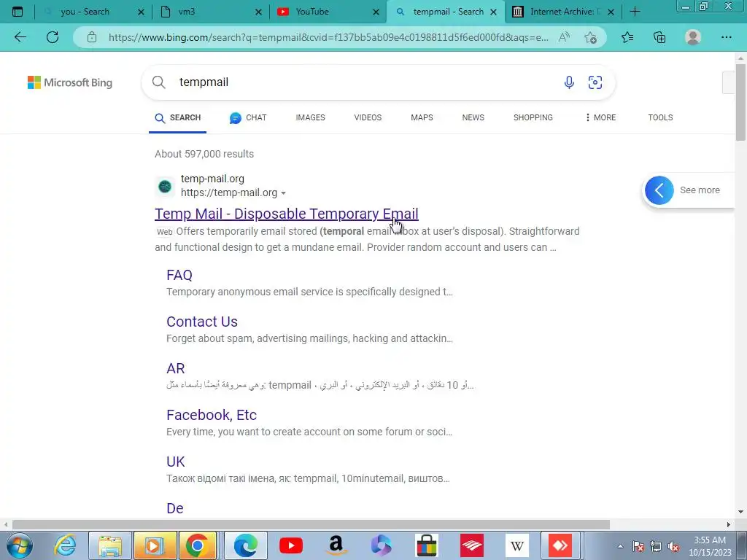This screenshot has width=747, height=560.
Task: Click the muted speaker volume tray icon
Action: tap(673, 547)
